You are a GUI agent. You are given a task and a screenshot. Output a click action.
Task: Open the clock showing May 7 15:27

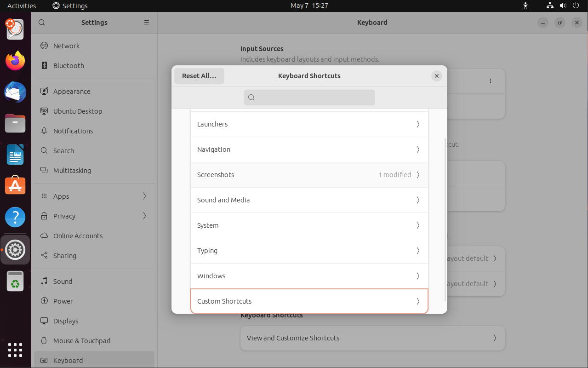click(309, 6)
